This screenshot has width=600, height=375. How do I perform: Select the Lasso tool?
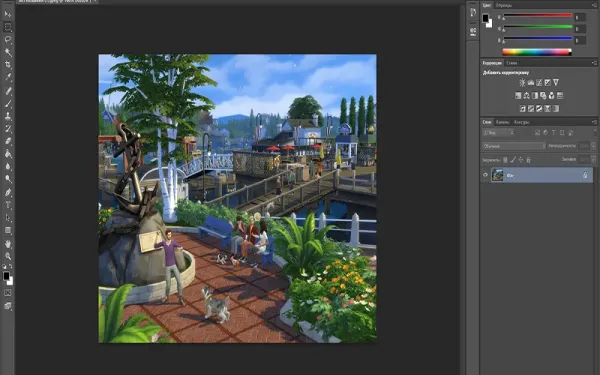point(8,39)
